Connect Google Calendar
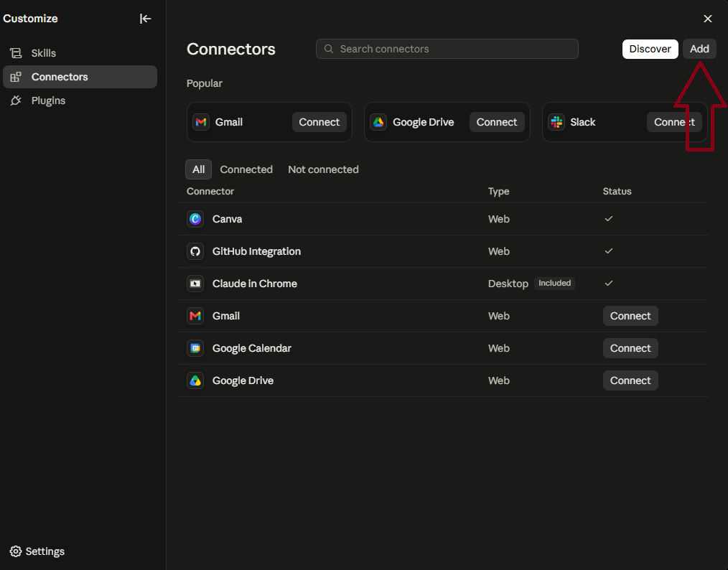Viewport: 728px width, 570px height. click(630, 348)
